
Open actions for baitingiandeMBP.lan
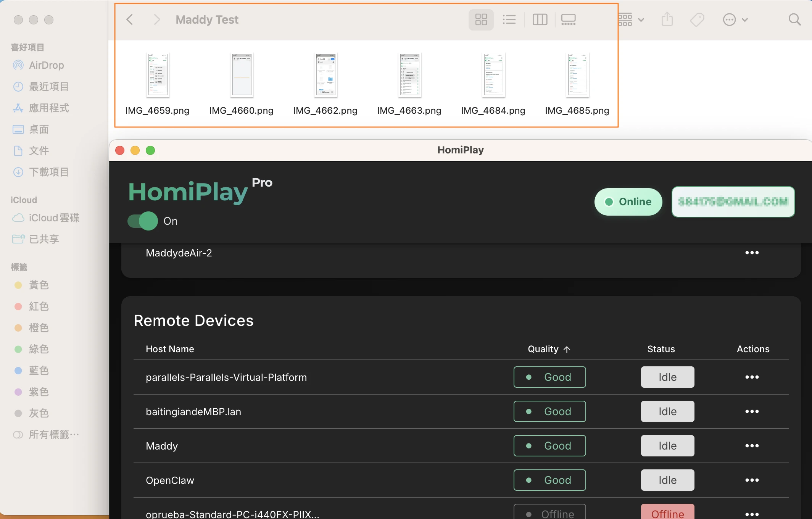pyautogui.click(x=752, y=411)
